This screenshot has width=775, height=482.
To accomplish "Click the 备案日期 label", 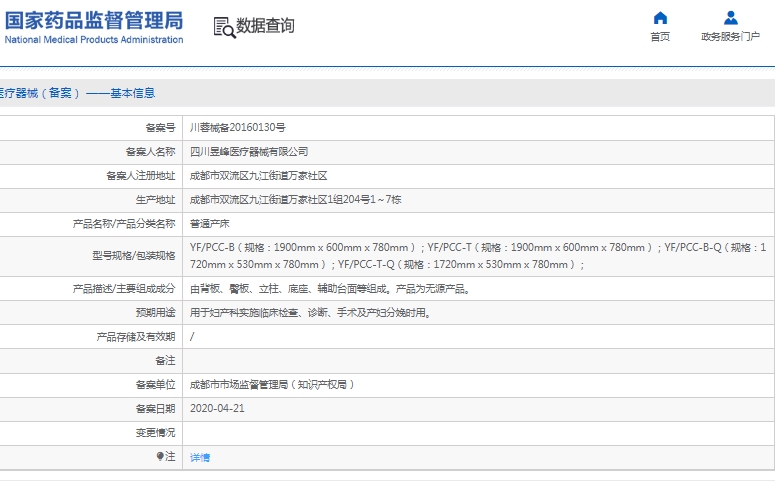I will coord(155,409).
